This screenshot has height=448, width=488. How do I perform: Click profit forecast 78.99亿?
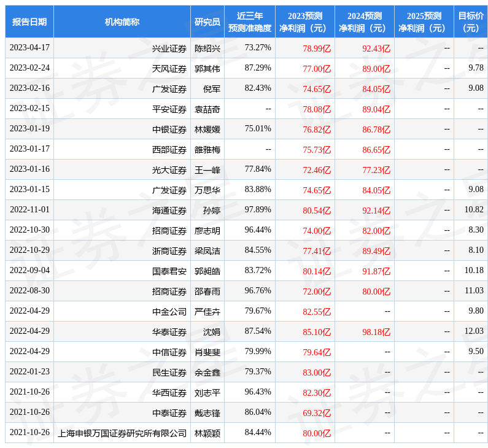(x=317, y=48)
